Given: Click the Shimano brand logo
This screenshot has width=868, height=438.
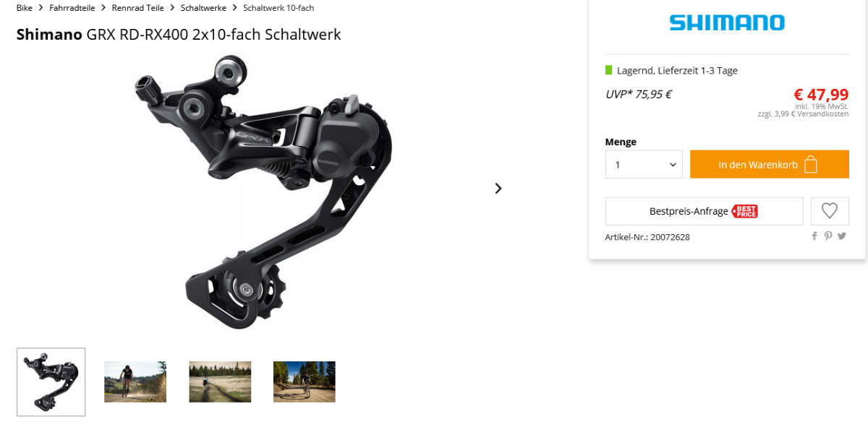Looking at the screenshot, I should [727, 22].
